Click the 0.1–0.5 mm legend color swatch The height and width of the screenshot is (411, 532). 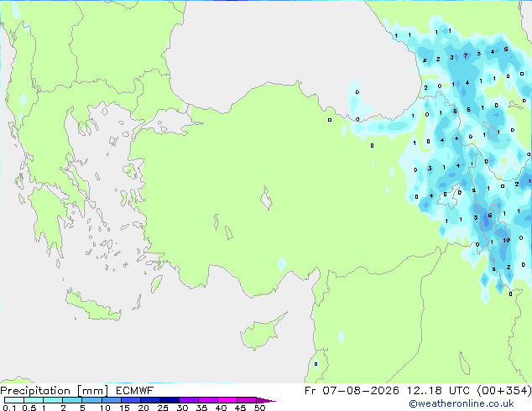(14, 400)
